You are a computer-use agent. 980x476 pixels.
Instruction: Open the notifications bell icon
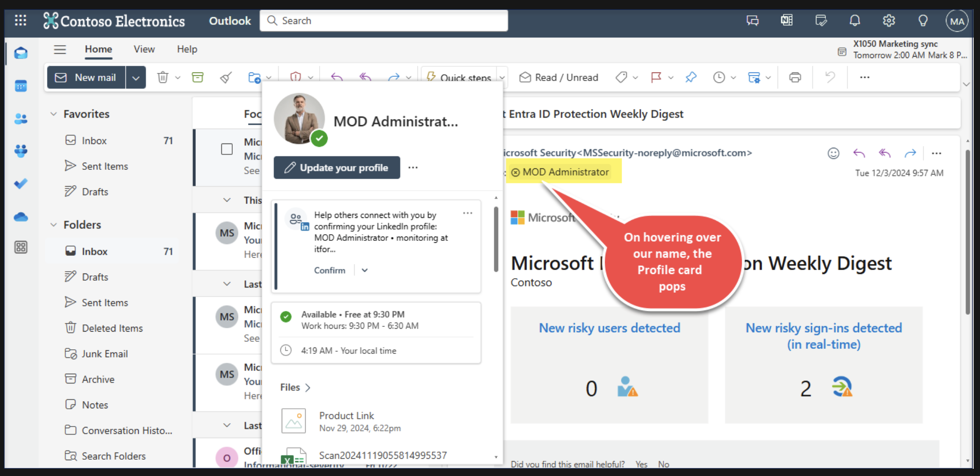(855, 21)
